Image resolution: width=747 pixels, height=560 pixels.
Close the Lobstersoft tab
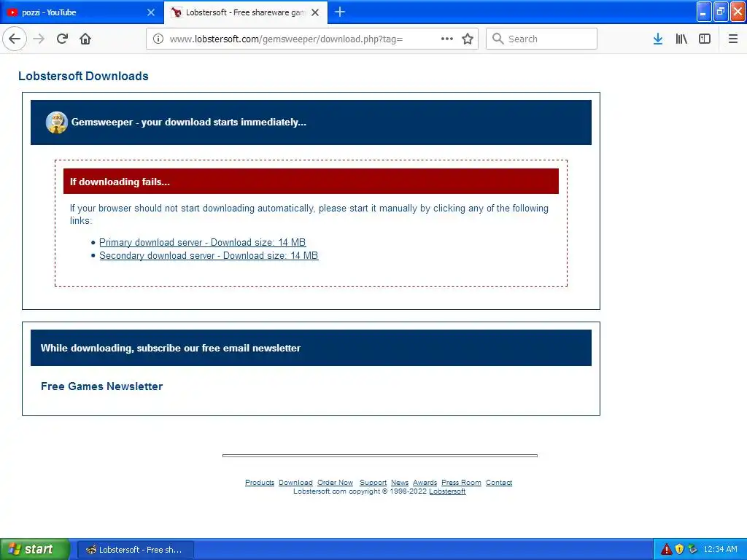click(315, 12)
